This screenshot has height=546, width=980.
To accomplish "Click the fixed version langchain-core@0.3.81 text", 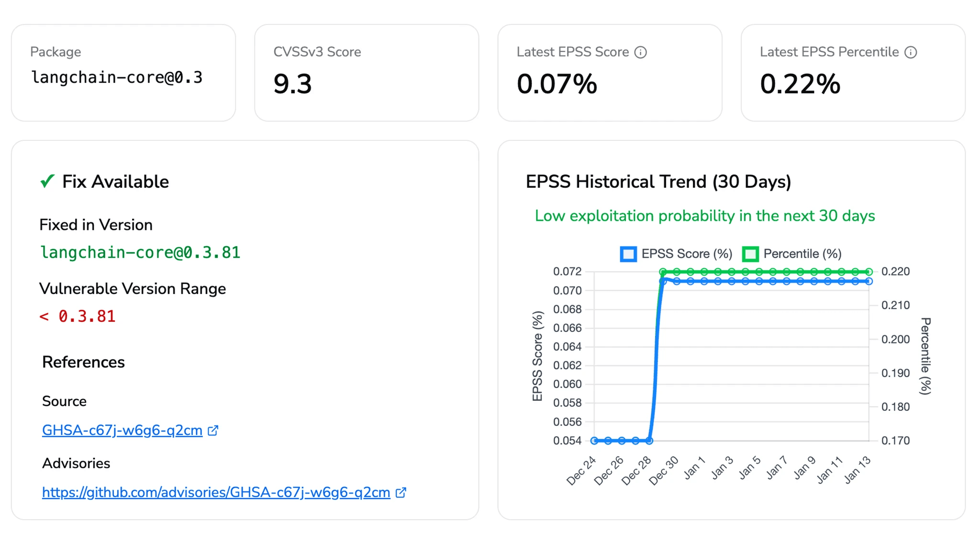I will point(140,252).
